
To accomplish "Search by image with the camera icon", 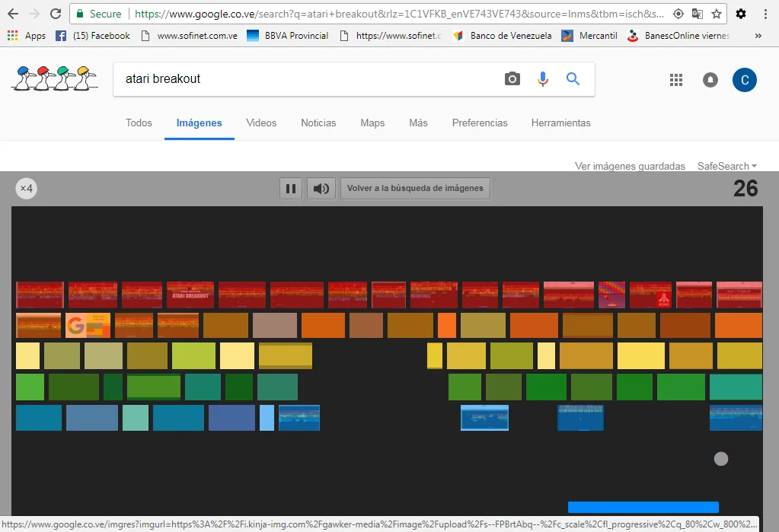I will (x=512, y=79).
